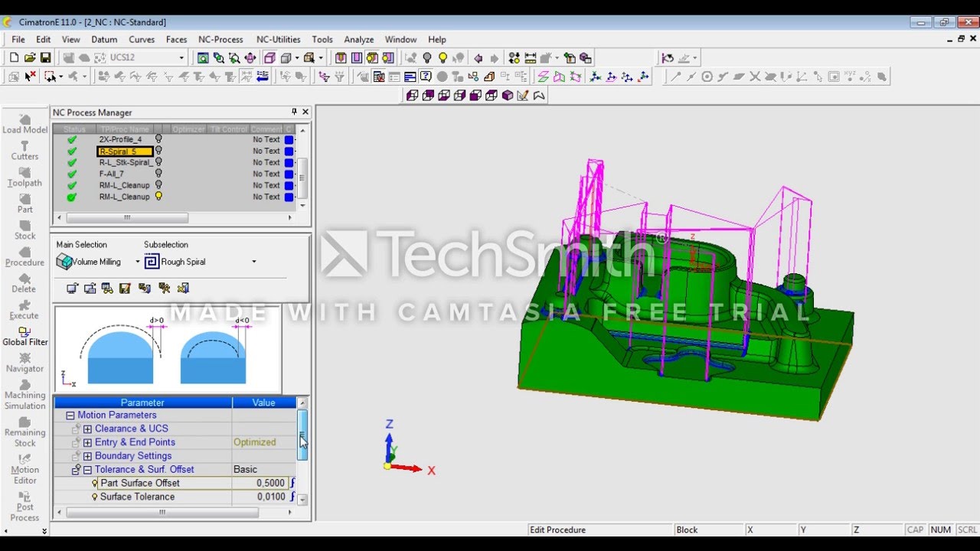This screenshot has width=980, height=551.
Task: Click the blue color swatch for F-All_7
Action: [x=289, y=174]
